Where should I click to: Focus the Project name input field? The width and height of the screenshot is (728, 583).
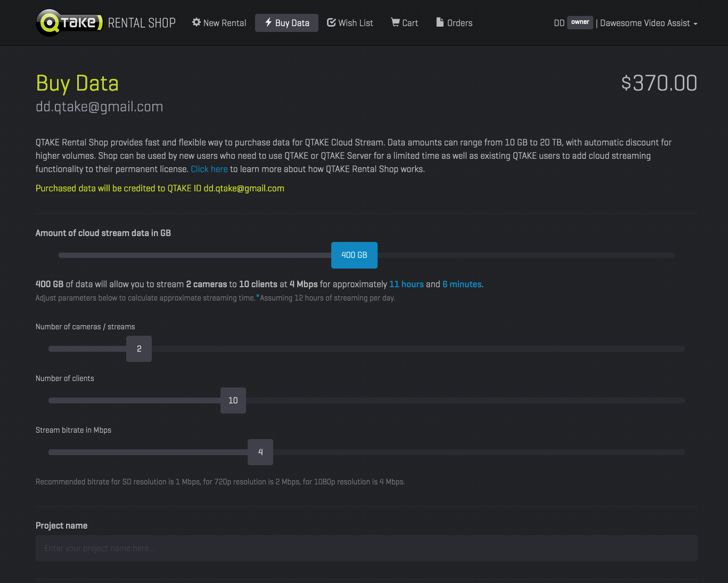[x=366, y=548]
